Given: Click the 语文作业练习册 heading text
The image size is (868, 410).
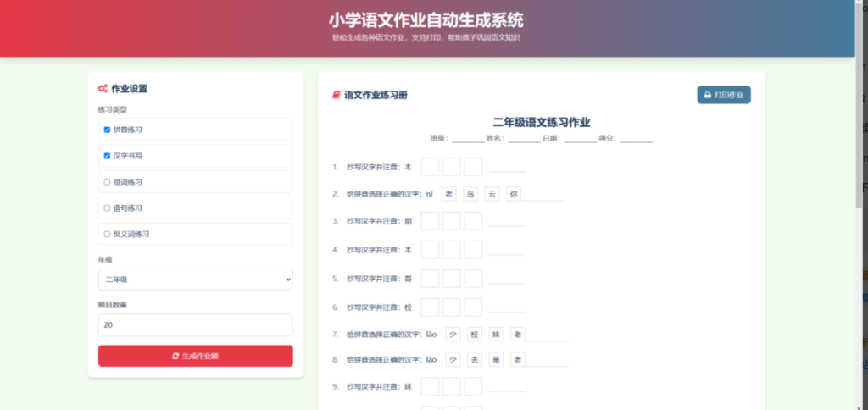Looking at the screenshot, I should (376, 95).
